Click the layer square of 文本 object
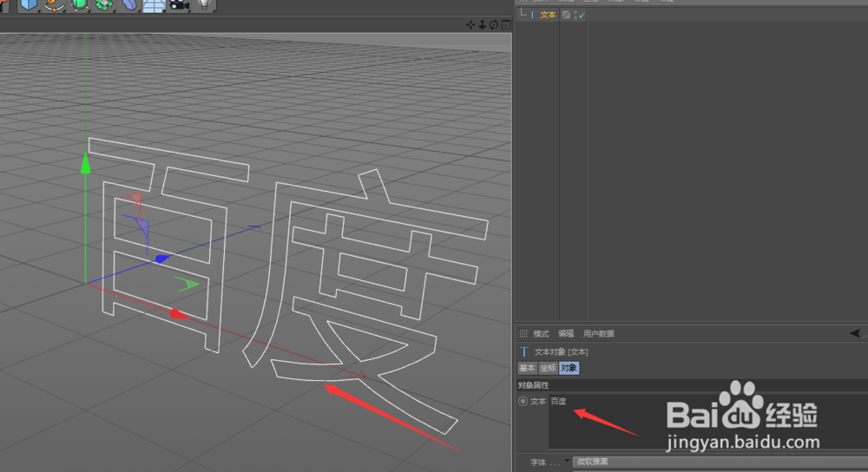This screenshot has height=472, width=868. click(566, 15)
